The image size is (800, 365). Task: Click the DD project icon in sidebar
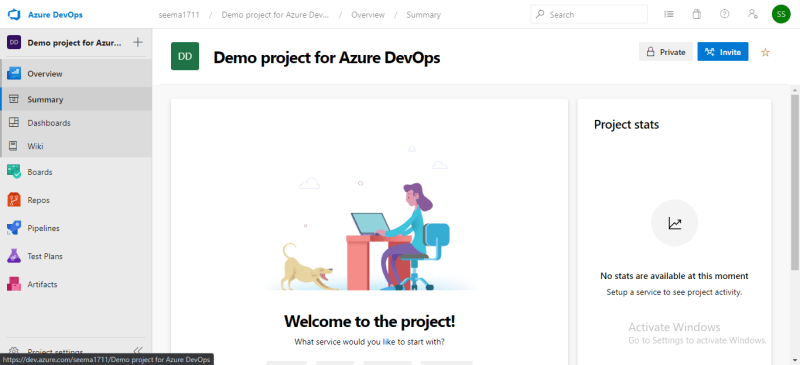14,43
